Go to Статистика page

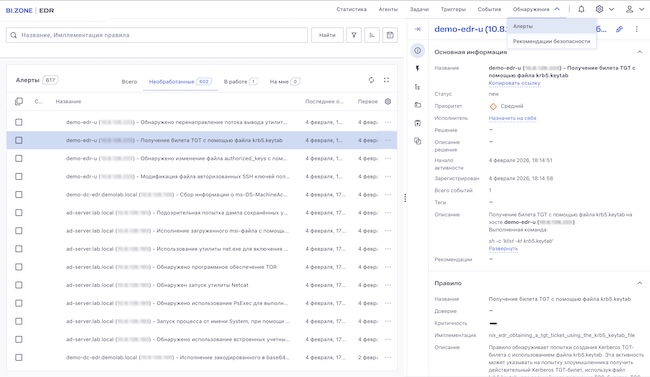[x=352, y=9]
